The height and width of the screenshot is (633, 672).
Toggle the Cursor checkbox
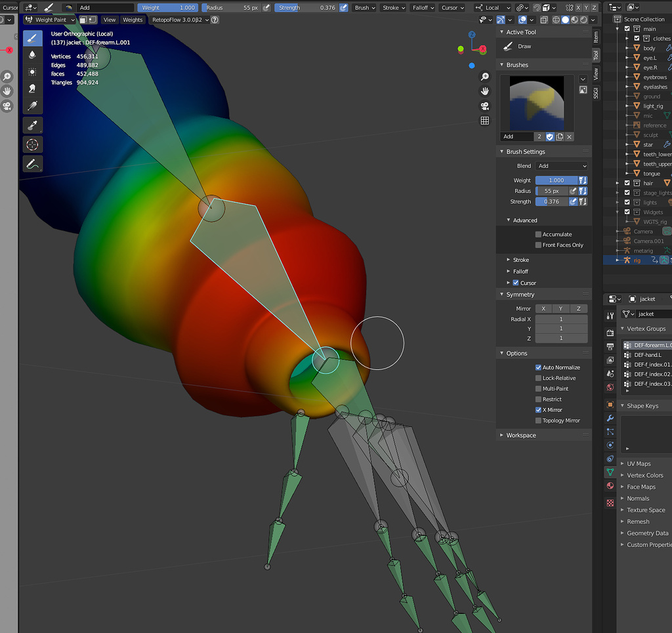[x=516, y=283]
